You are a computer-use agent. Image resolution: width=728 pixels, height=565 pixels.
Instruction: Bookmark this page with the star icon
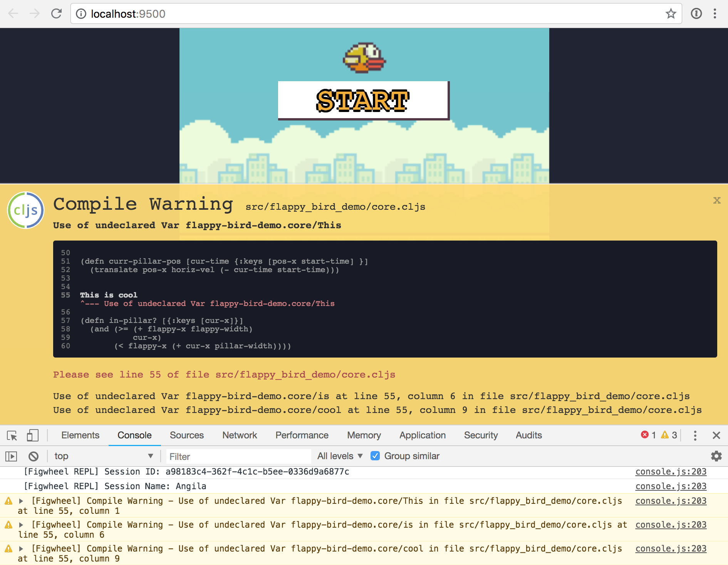point(671,14)
